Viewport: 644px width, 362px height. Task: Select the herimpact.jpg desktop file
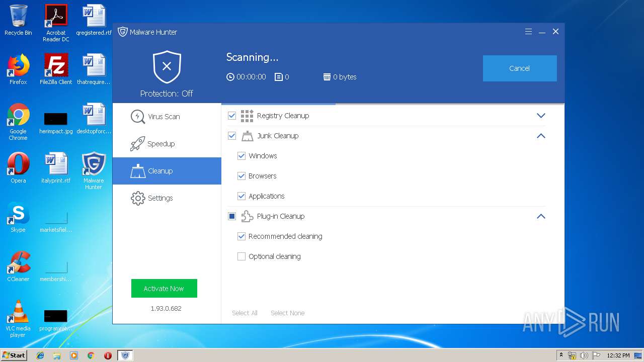56,123
